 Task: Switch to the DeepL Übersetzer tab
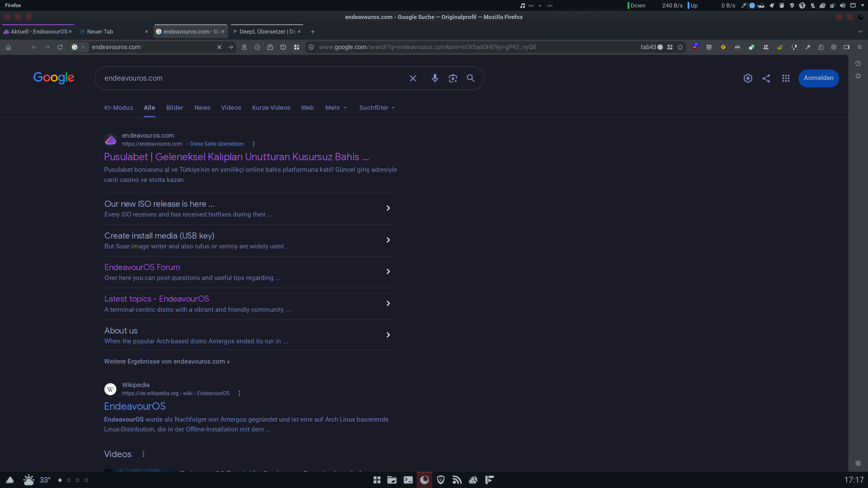(x=267, y=32)
